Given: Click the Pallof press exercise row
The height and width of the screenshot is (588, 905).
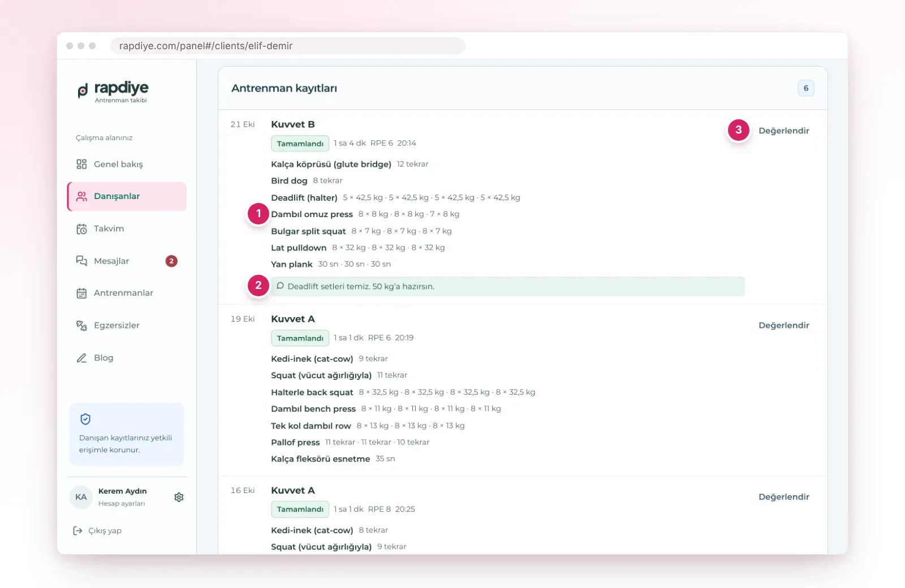Looking at the screenshot, I should tap(350, 442).
